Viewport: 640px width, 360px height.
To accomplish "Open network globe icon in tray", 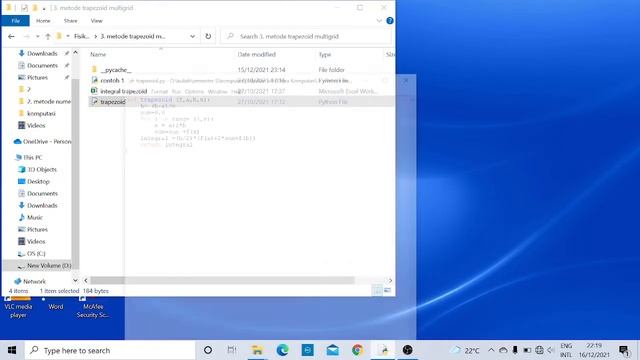I will 539,350.
